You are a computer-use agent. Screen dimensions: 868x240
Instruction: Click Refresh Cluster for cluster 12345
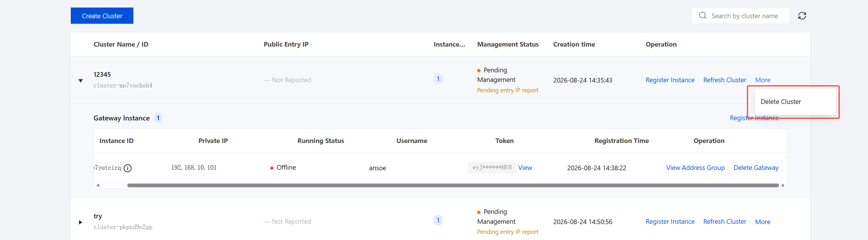coord(724,80)
